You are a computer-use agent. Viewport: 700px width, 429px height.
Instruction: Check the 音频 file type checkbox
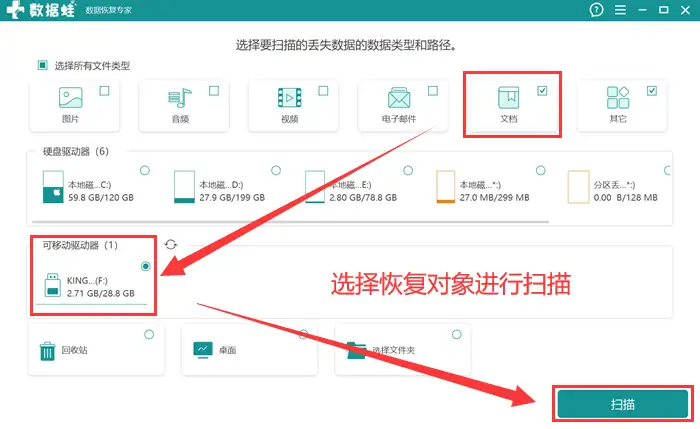coord(214,91)
